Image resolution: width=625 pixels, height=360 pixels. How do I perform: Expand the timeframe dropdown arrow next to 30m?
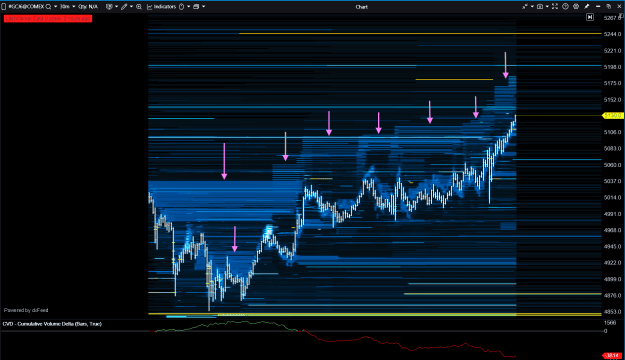(74, 6)
